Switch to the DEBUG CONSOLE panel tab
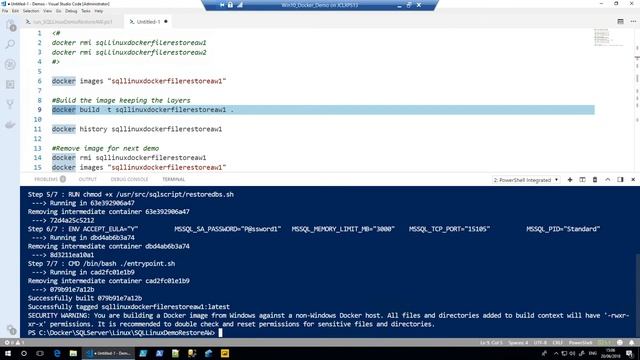This screenshot has width=640, height=360. 129,179
